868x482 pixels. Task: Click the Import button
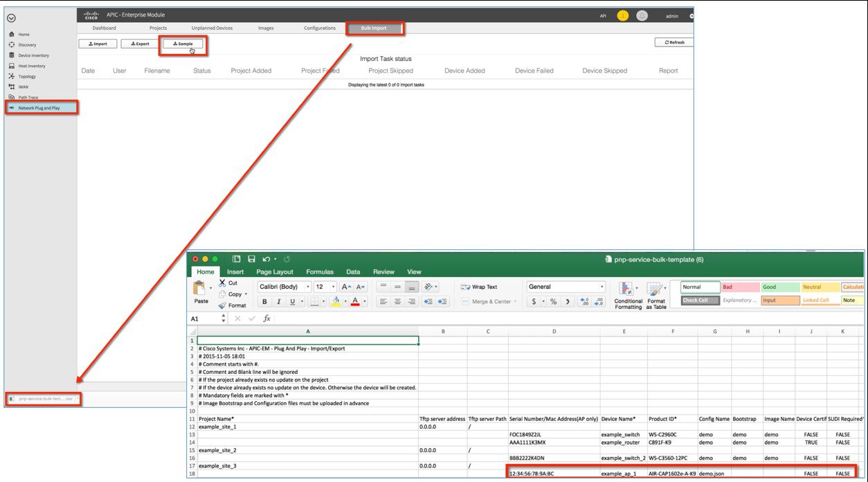(98, 44)
